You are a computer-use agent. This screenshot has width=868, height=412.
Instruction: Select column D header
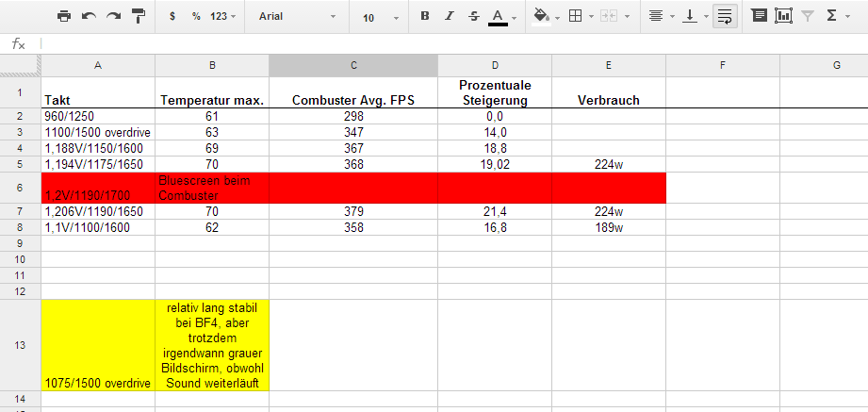[x=495, y=65]
